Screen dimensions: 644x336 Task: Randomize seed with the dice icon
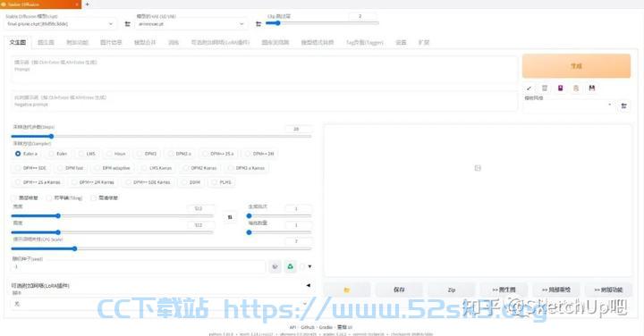pyautogui.click(x=275, y=266)
